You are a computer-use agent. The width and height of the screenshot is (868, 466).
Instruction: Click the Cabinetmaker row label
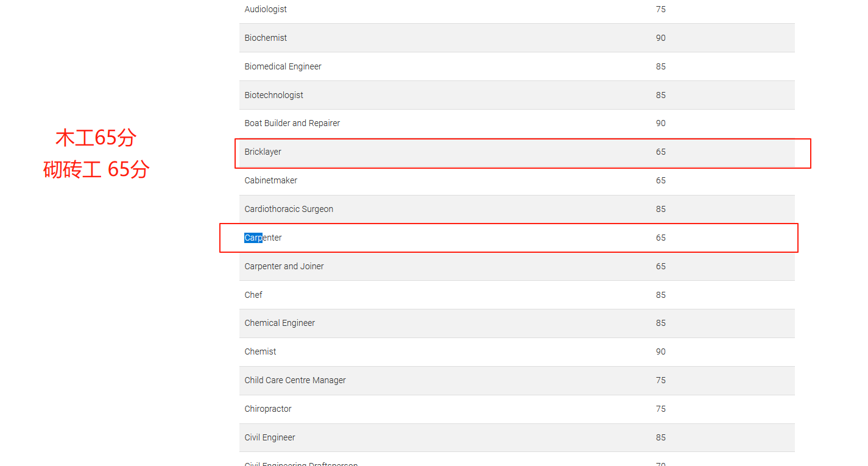(x=270, y=180)
